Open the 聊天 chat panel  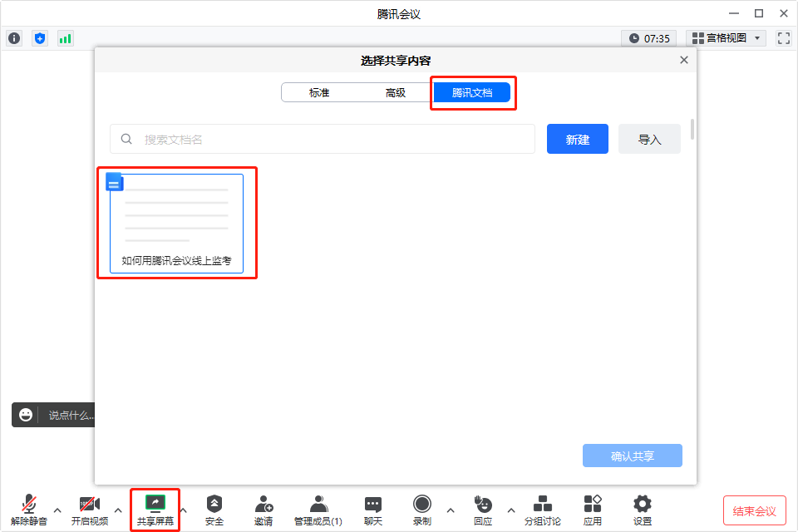tap(373, 510)
